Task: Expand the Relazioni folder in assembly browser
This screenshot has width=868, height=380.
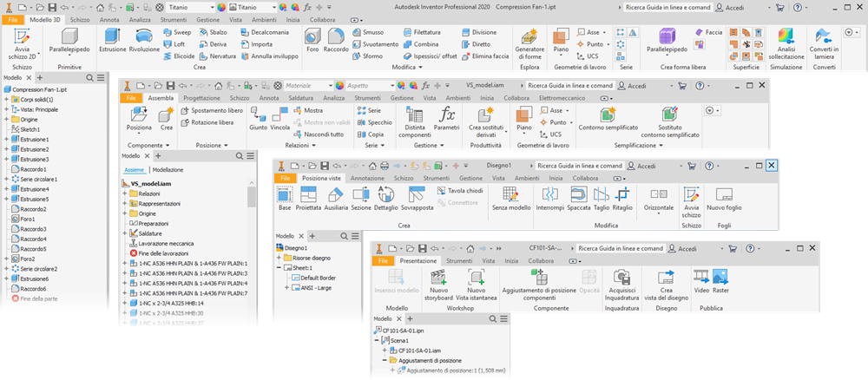Action: click(x=124, y=193)
